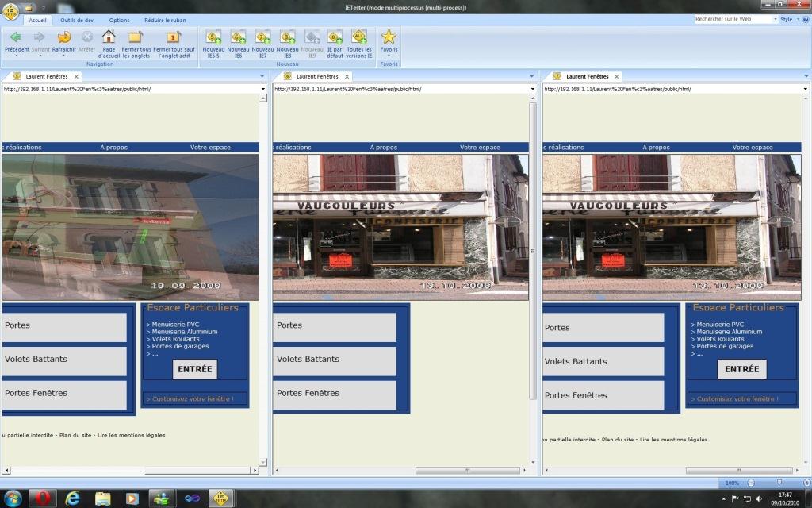812x508 pixels.
Task: Click ENTRÉE button in left pane
Action: 195,369
